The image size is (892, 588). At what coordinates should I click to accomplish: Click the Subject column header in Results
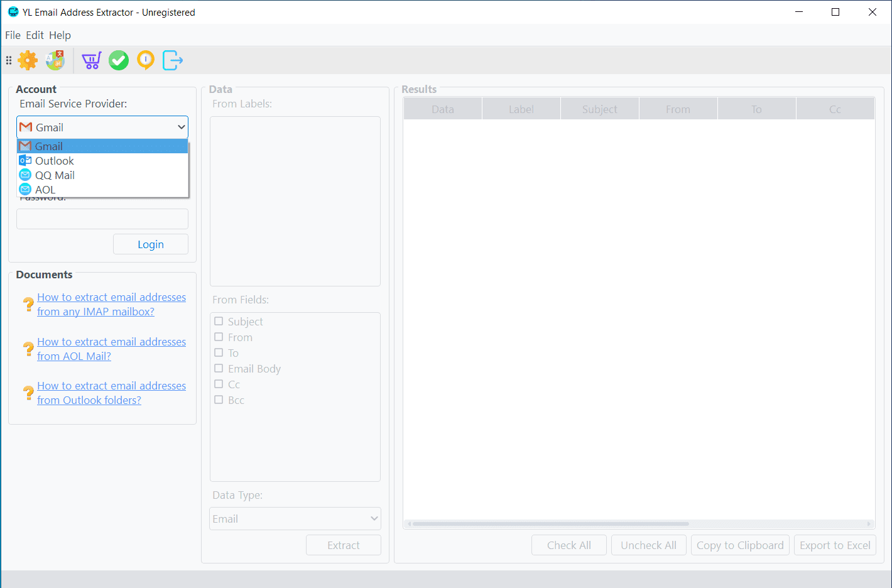click(600, 109)
